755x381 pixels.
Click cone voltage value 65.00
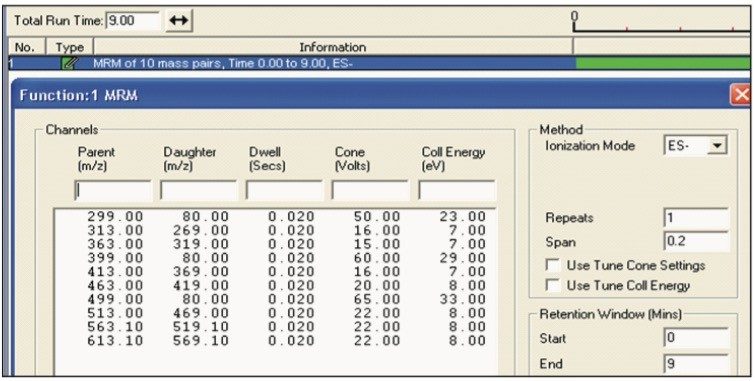[377, 300]
